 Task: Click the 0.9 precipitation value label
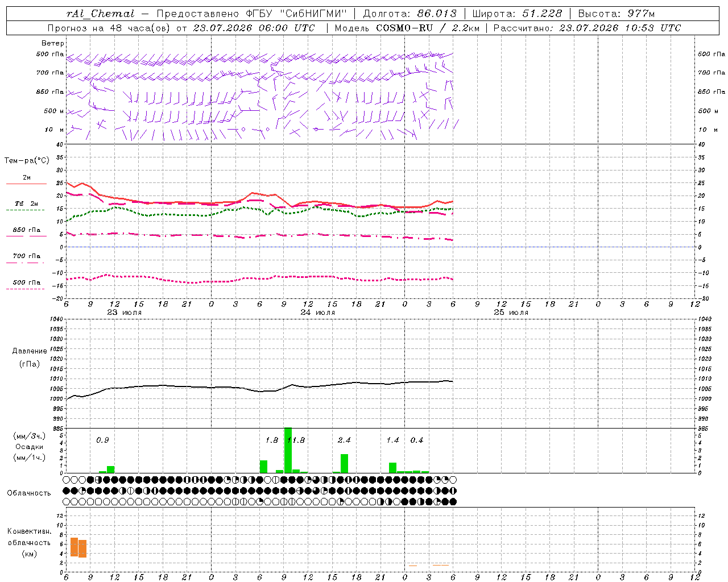click(102, 440)
